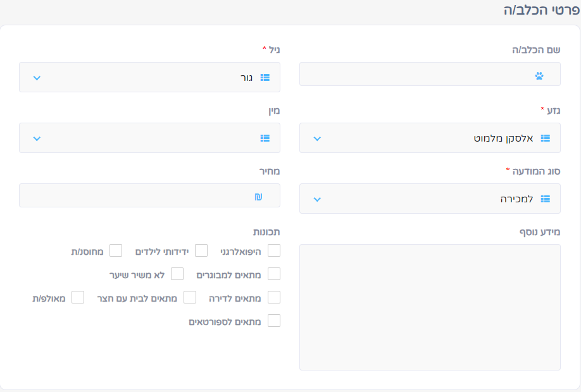Click the list icon in the מין field
Screen dimensions: 581x392
tap(265, 138)
